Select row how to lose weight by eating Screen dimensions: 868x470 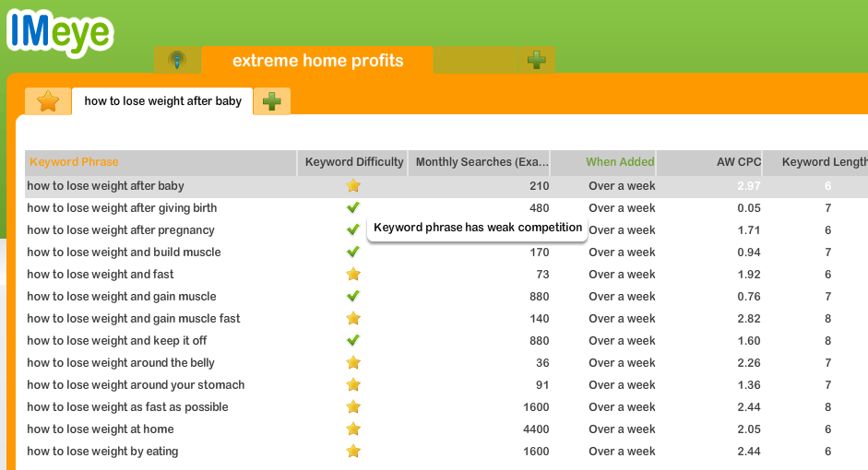[x=446, y=452]
